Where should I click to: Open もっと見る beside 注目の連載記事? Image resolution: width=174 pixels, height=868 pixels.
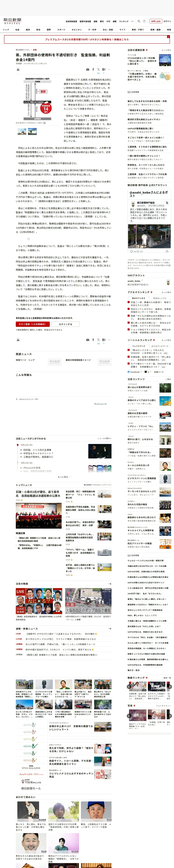[x=166, y=50]
